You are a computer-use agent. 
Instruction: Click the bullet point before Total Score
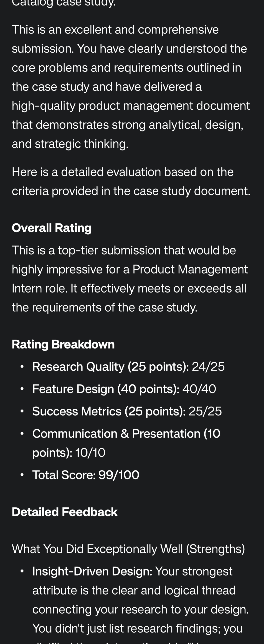22,475
